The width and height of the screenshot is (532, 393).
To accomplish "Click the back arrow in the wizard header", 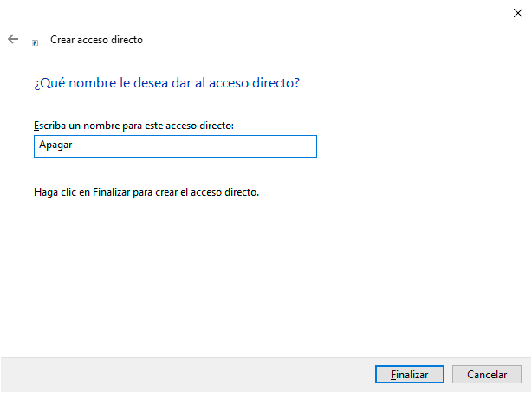I will coord(13,40).
